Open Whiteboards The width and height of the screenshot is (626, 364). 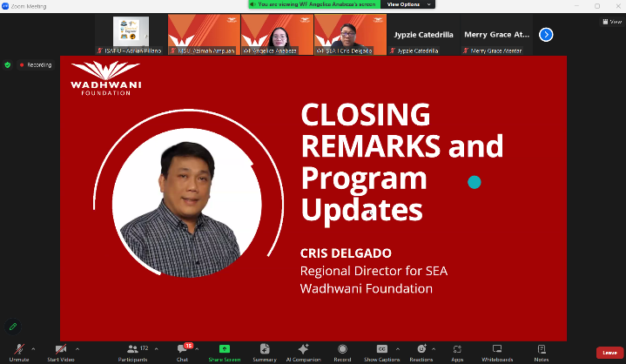click(x=497, y=353)
